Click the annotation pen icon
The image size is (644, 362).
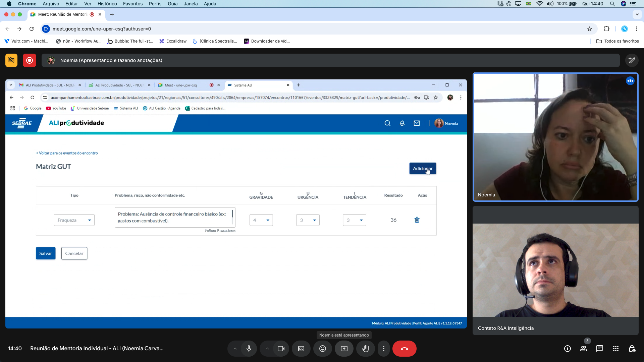tap(632, 60)
